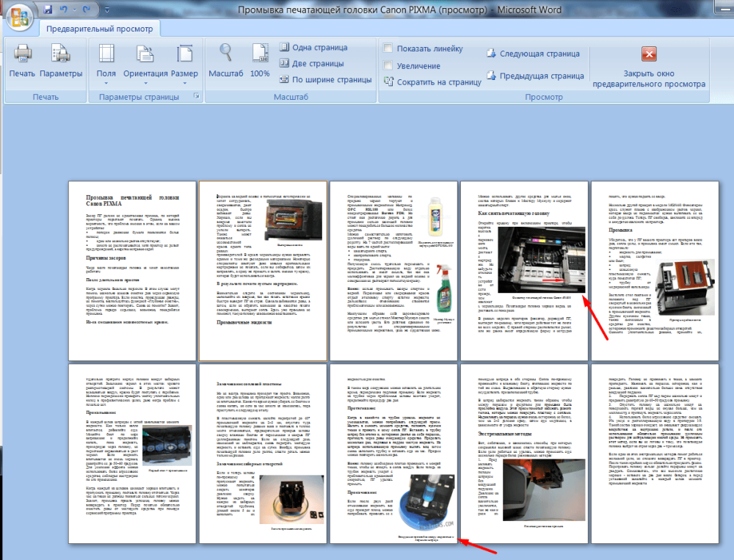734x560 pixels.
Task: Click the page with Замачивание сопловой пластины heading
Action: pyautogui.click(x=263, y=454)
